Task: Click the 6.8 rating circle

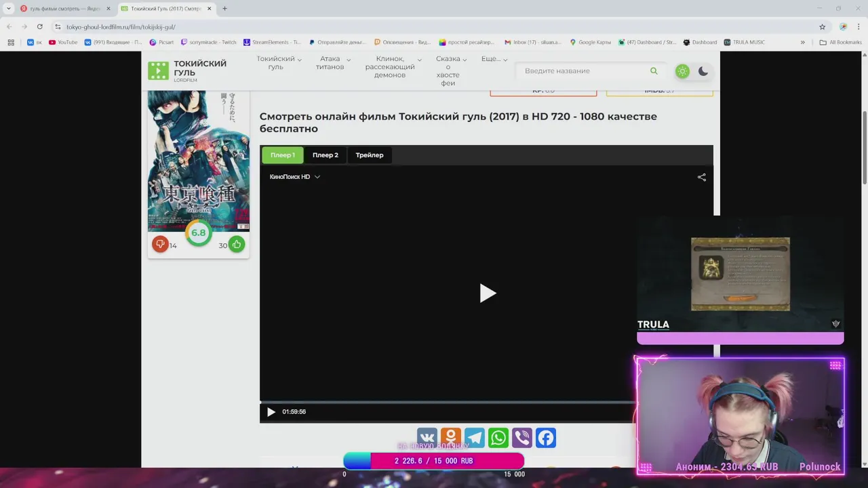Action: point(198,232)
